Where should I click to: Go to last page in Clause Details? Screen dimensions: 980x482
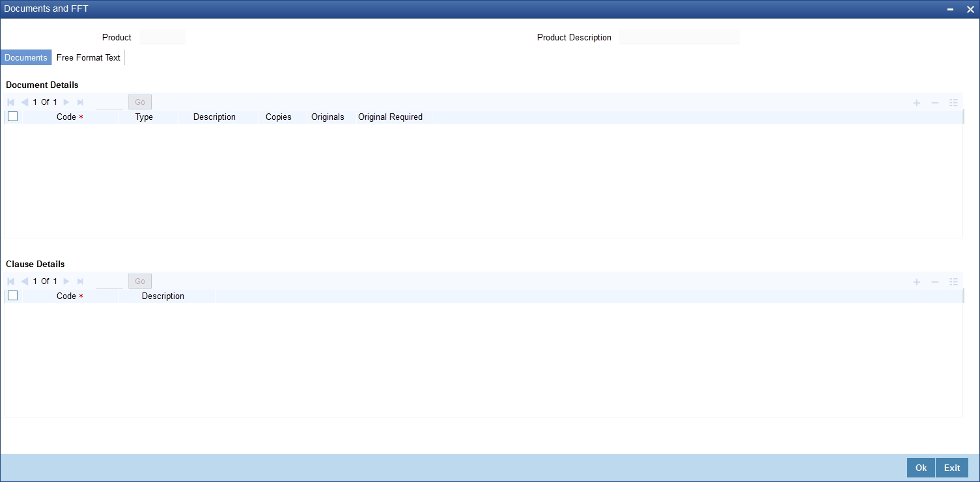coord(80,281)
